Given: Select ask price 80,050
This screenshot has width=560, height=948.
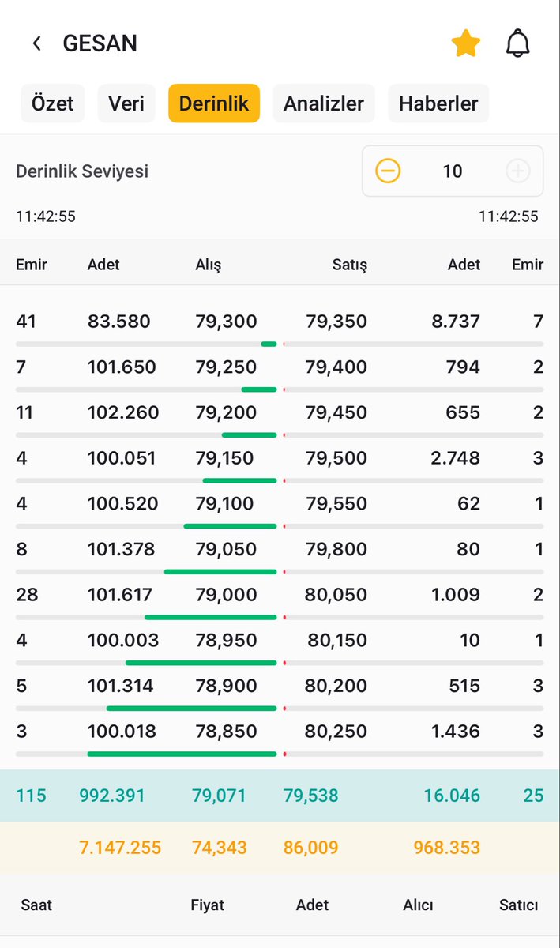Looking at the screenshot, I should (336, 595).
